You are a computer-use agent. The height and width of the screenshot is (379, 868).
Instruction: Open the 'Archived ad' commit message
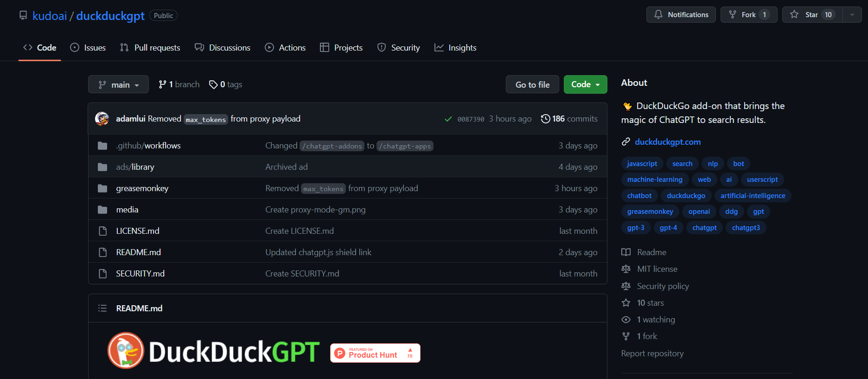[286, 167]
